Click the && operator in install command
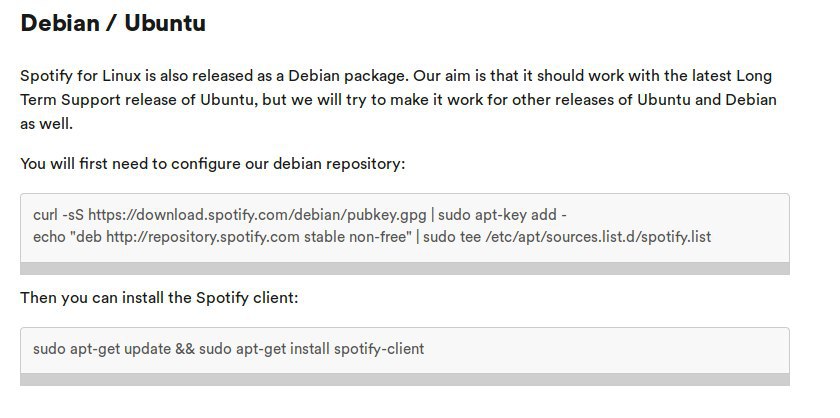Screen dimensions: 840x418 185,349
